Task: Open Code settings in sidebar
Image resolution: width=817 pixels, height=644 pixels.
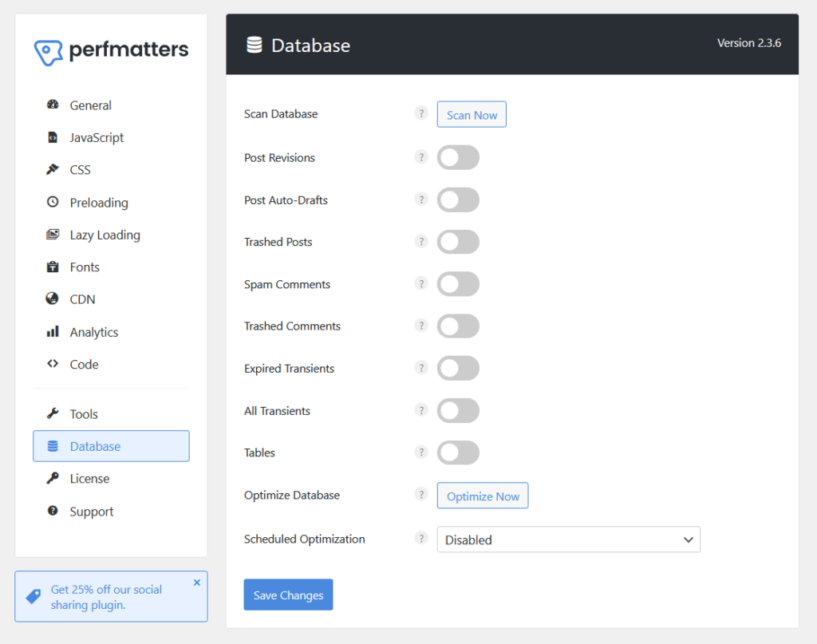Action: tap(112, 364)
